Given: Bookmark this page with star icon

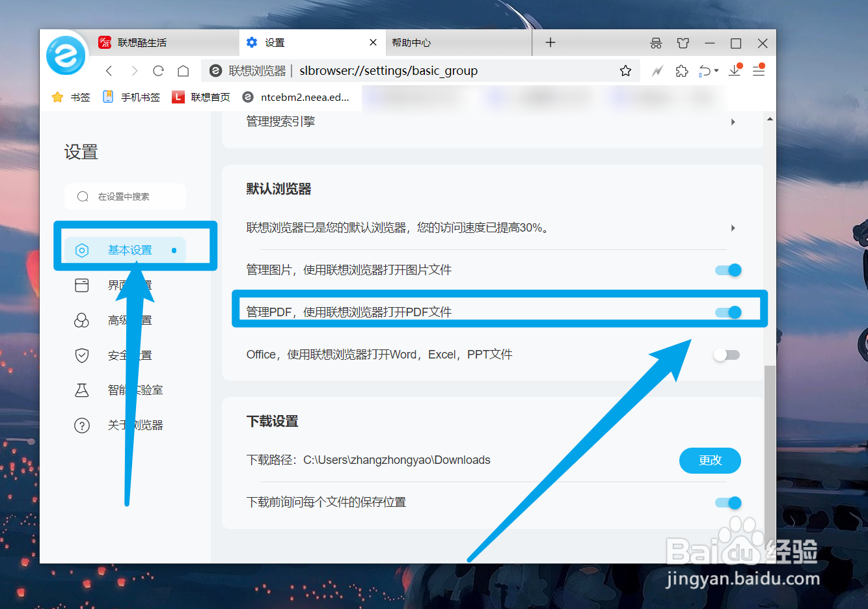Looking at the screenshot, I should [625, 71].
